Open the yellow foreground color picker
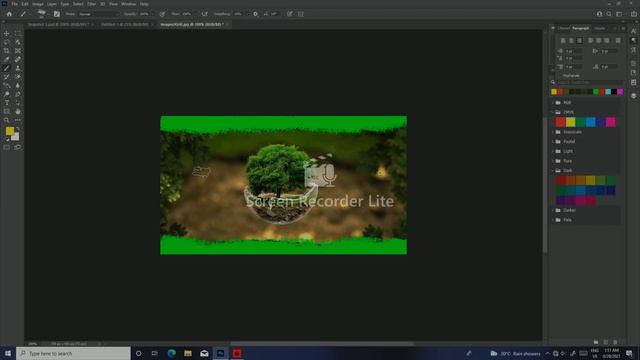Screen dimensions: 640x360 [10, 131]
